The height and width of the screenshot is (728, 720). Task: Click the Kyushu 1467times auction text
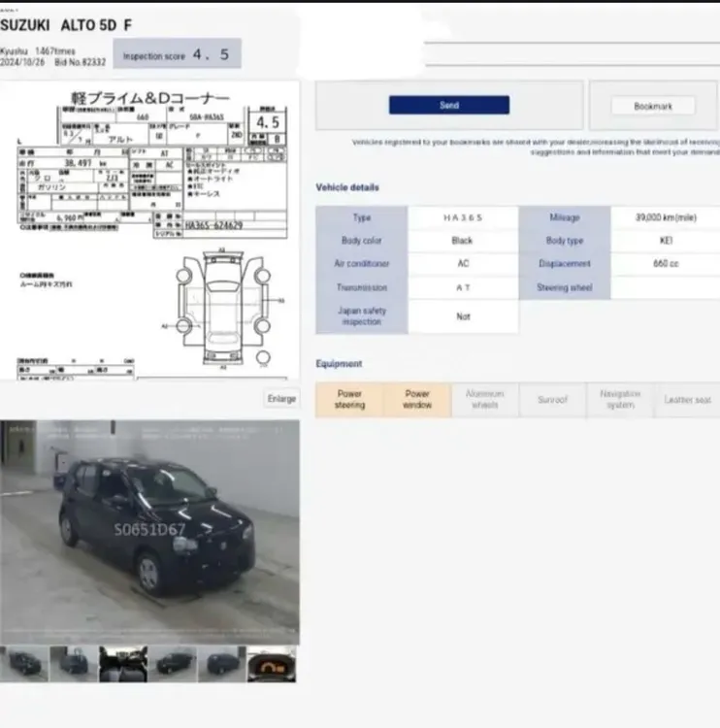point(38,51)
